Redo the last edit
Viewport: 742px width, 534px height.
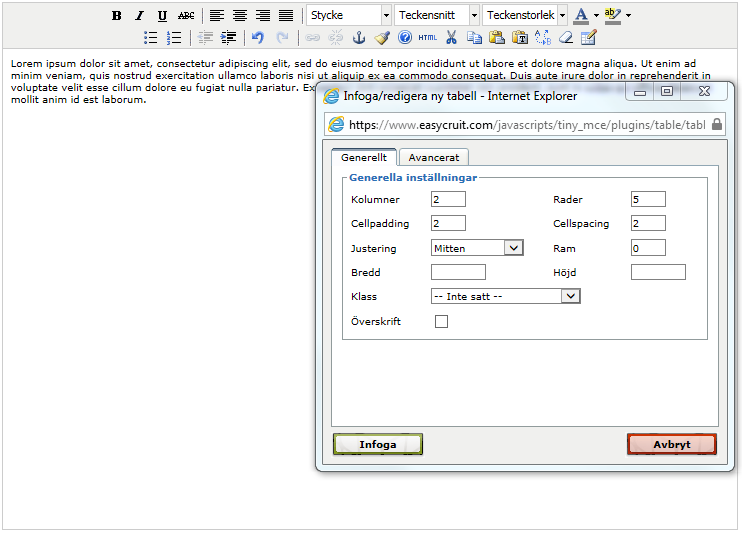tap(282, 37)
